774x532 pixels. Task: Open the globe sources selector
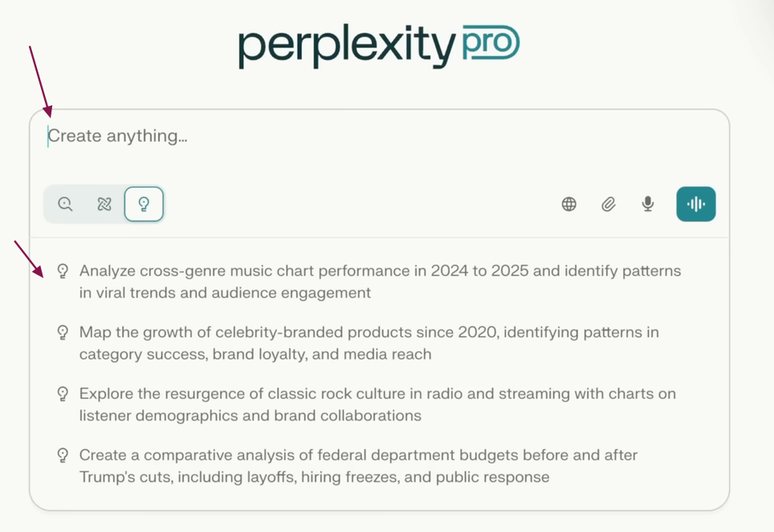pyautogui.click(x=568, y=204)
